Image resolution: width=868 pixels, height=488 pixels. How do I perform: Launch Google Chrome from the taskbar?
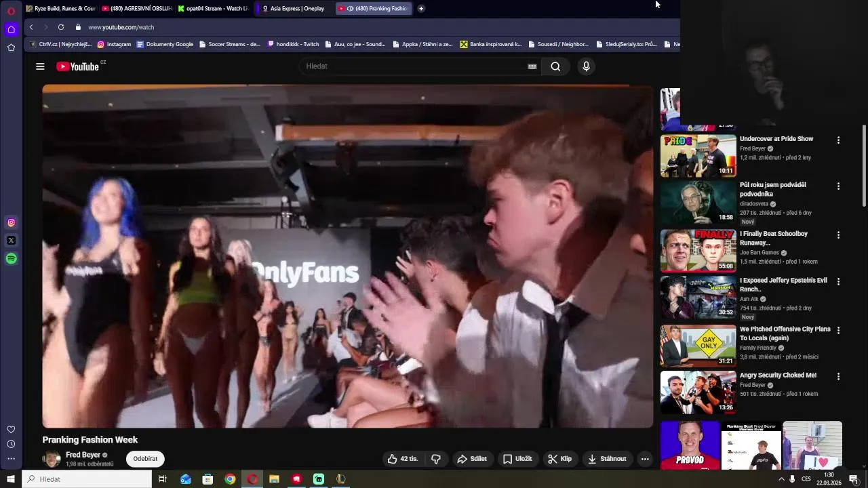tap(230, 479)
